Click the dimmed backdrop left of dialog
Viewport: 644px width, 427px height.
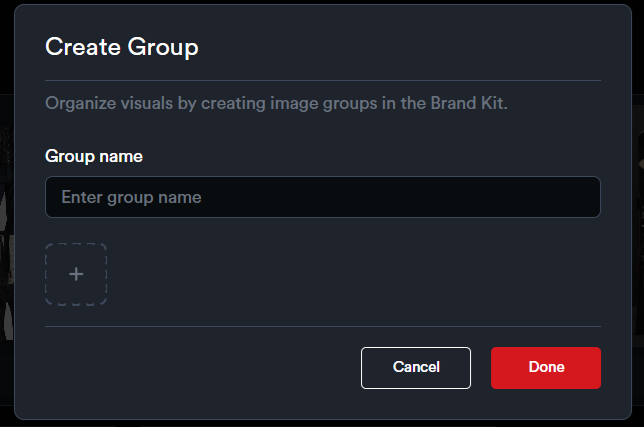6,250
